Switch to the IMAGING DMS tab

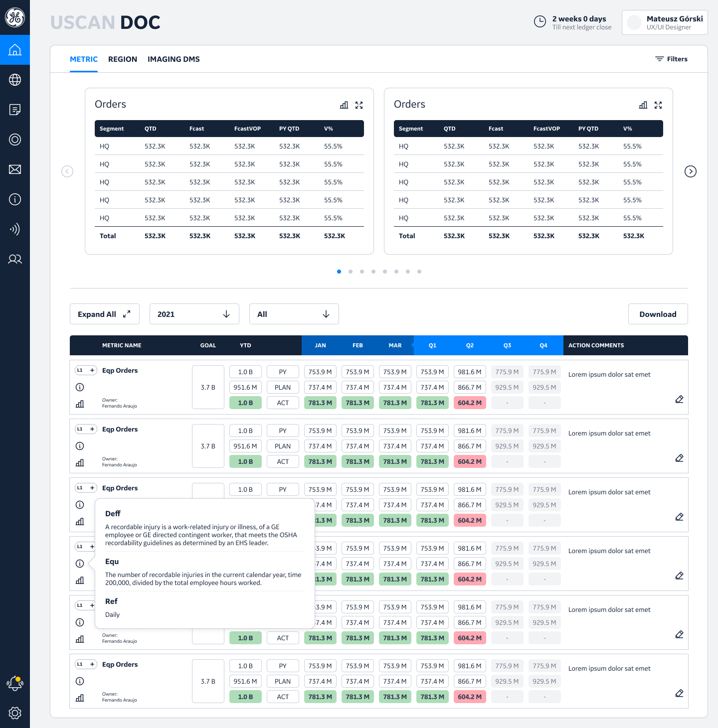[174, 59]
